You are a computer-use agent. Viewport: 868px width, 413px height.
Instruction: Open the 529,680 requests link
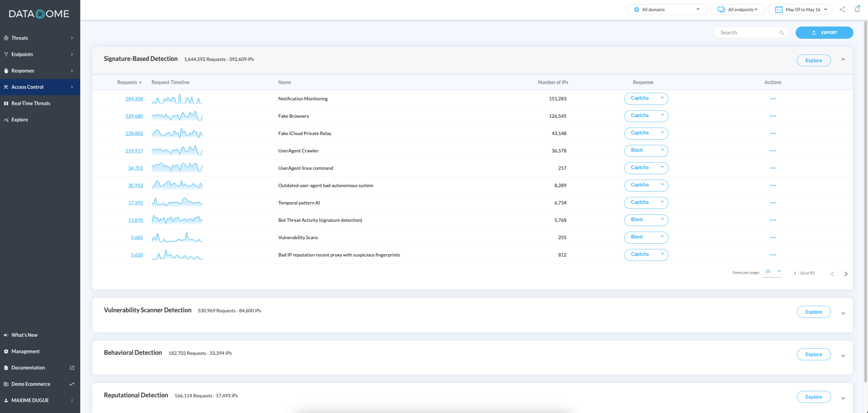[134, 116]
